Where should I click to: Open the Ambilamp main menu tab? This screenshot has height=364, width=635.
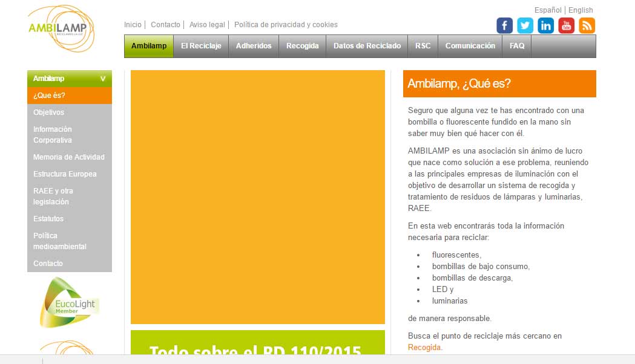(x=149, y=46)
